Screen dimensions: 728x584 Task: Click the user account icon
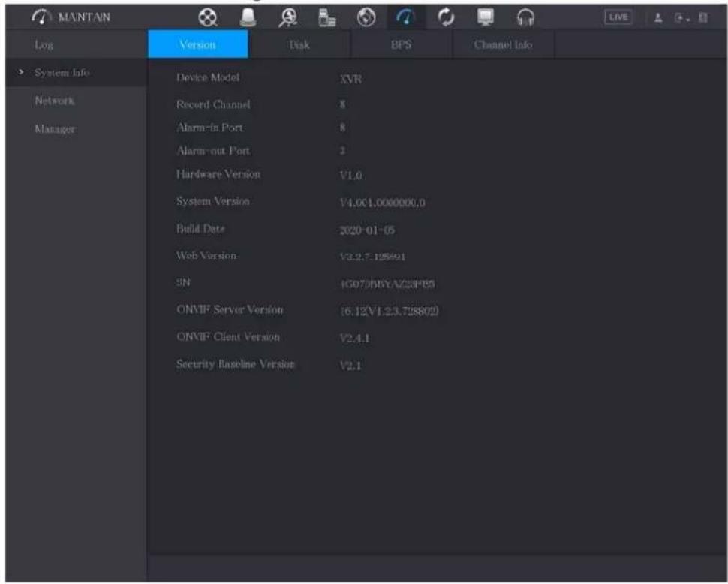pyautogui.click(x=658, y=18)
